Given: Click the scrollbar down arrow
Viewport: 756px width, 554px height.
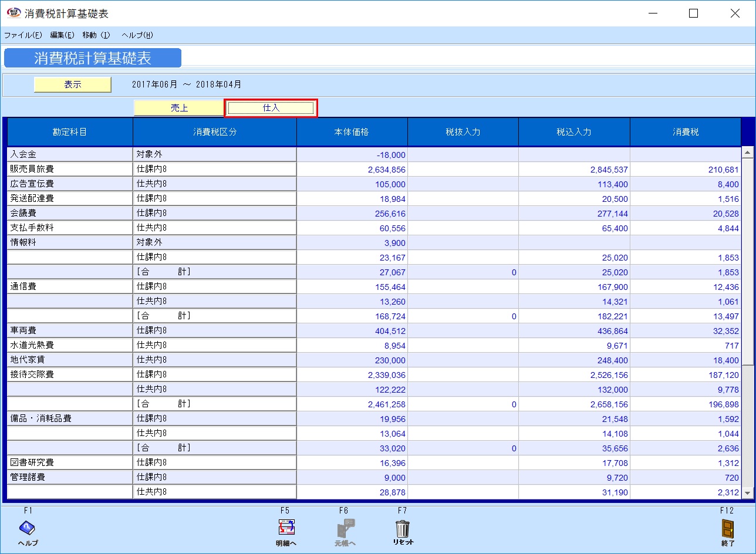Looking at the screenshot, I should (x=747, y=494).
